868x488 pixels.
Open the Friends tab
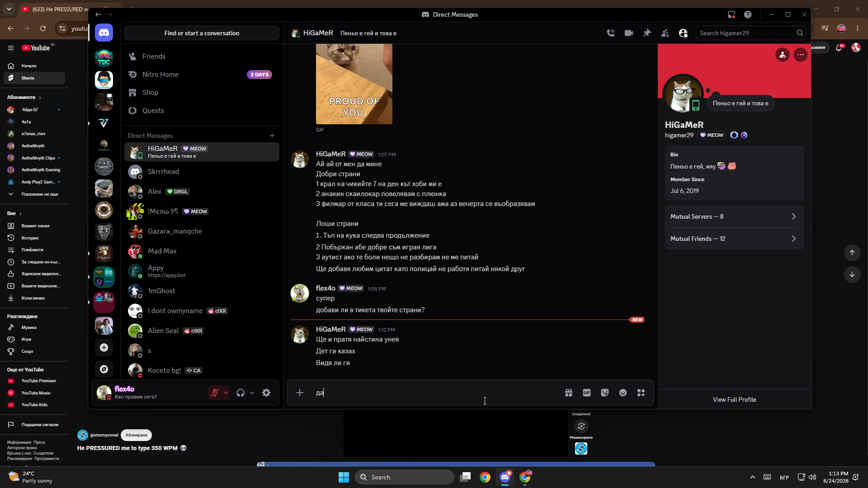[x=202, y=56]
